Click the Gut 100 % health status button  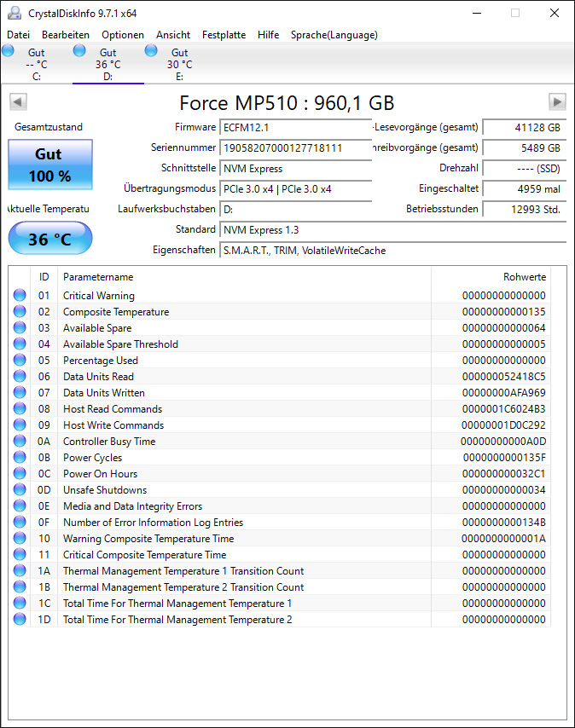(50, 165)
